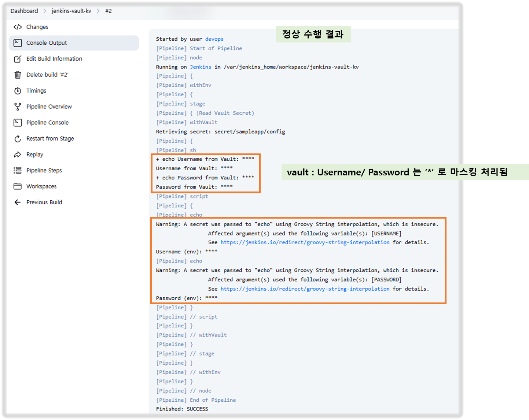Screen dimensions: 529x420
Task: Click the '[Pipeline] withVault' line
Action: [x=187, y=123]
